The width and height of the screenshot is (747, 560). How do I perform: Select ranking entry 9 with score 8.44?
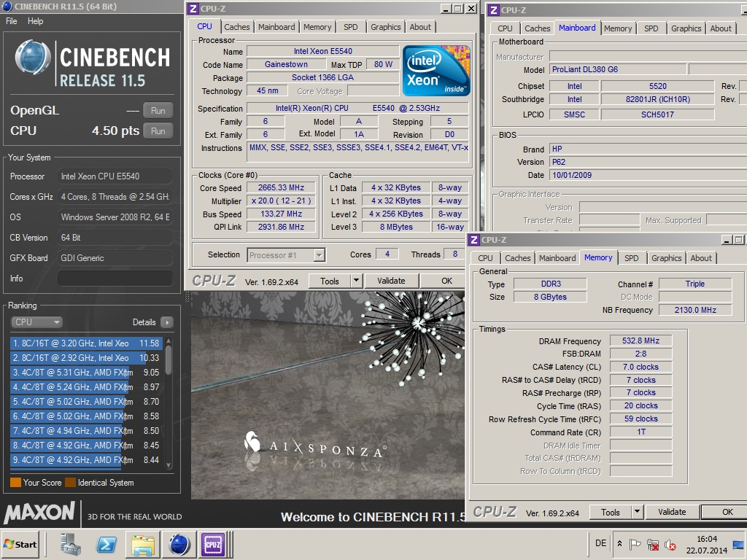[x=86, y=460]
